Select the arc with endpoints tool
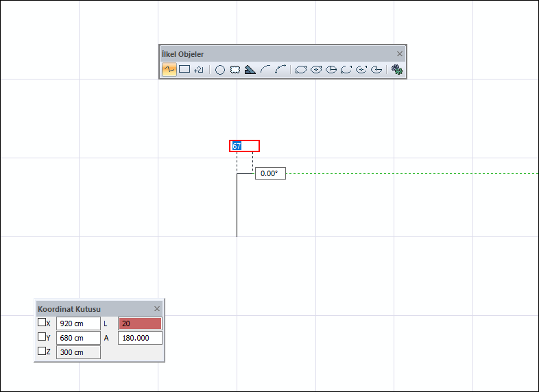The height and width of the screenshot is (392, 539). click(x=280, y=70)
